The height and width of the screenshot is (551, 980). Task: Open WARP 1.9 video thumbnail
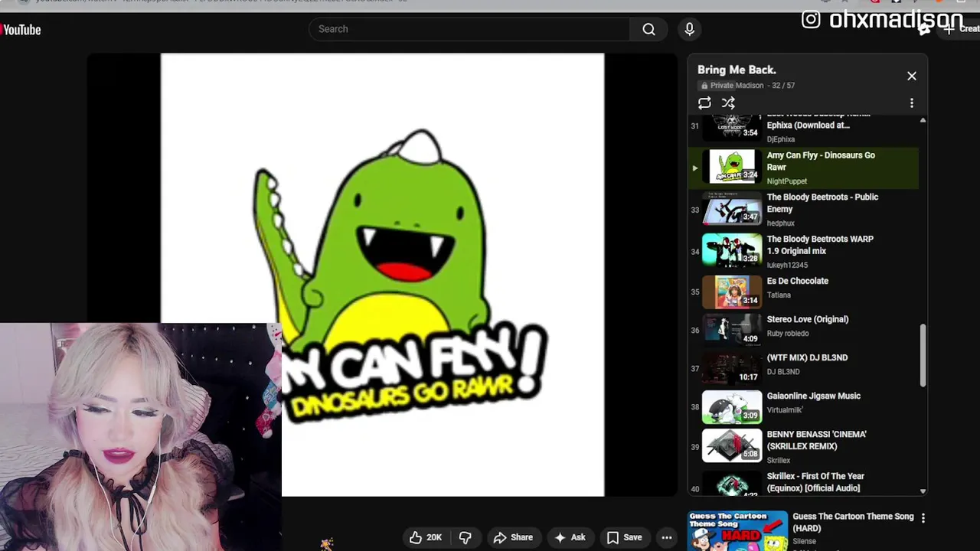coord(732,251)
